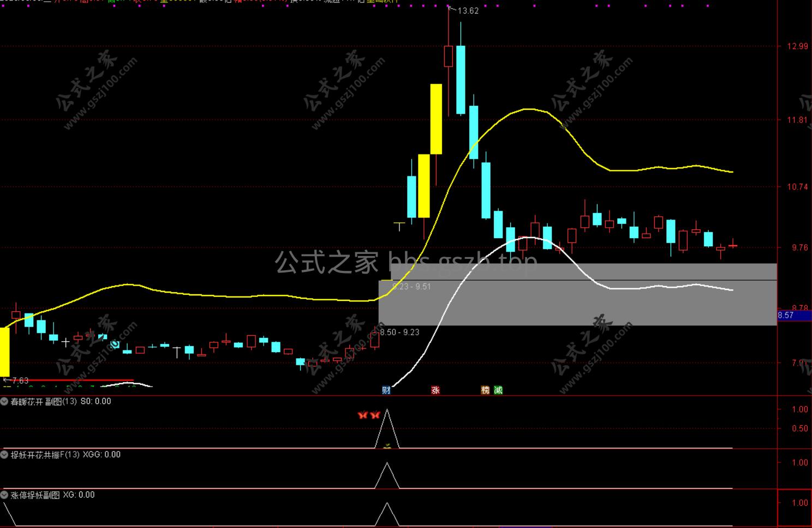The image size is (812, 528).
Task: Select the 7.63 low price label
Action: [x=20, y=380]
